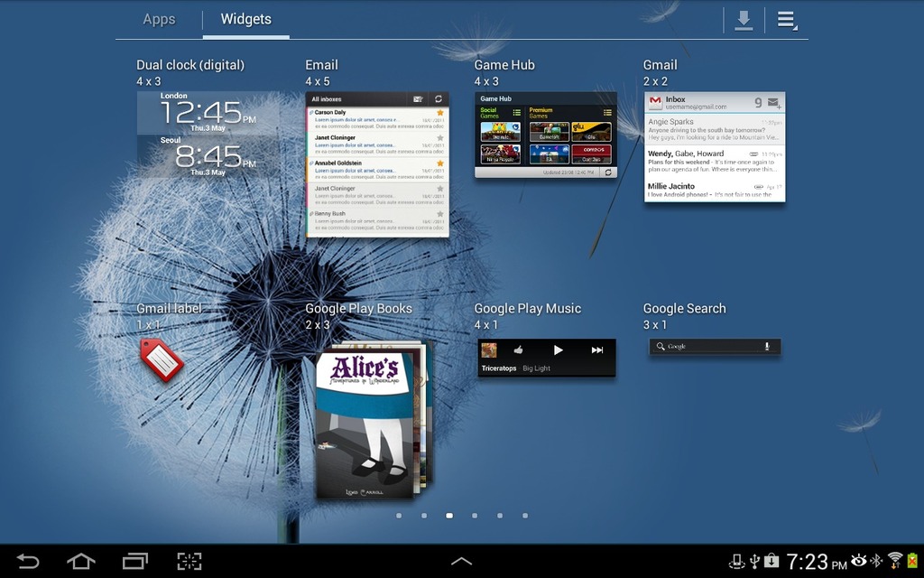The width and height of the screenshot is (924, 578).
Task: Tap the Wi-Fi status icon
Action: point(895,560)
